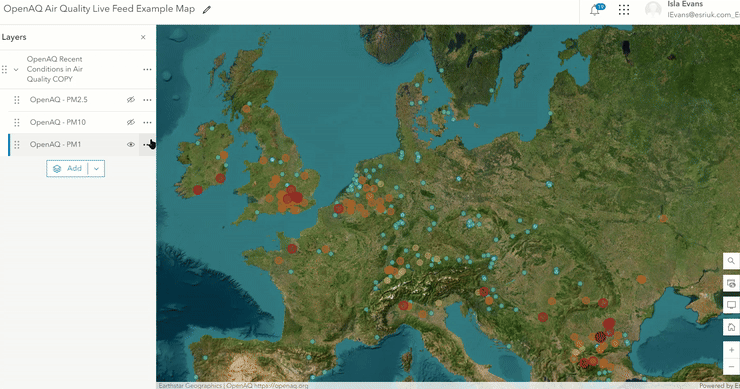Select the OpenAQ - PM10 layer name

[x=58, y=122]
